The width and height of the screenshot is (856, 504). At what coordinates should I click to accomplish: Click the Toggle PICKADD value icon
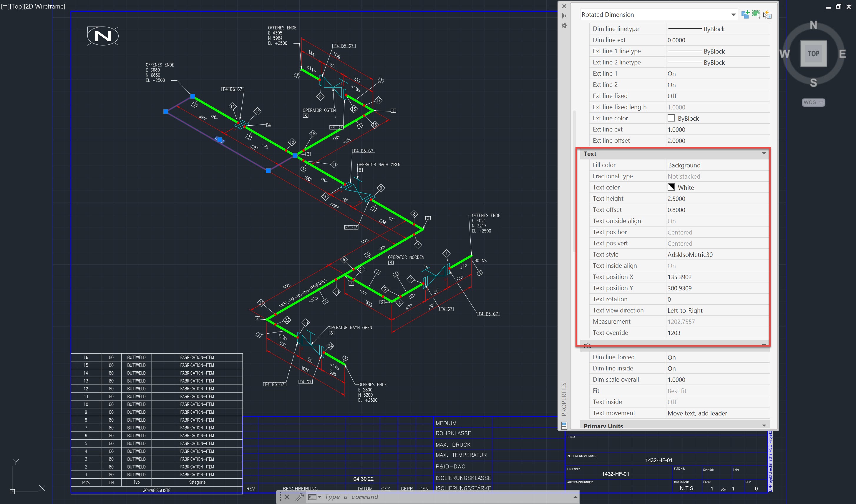[x=745, y=15]
